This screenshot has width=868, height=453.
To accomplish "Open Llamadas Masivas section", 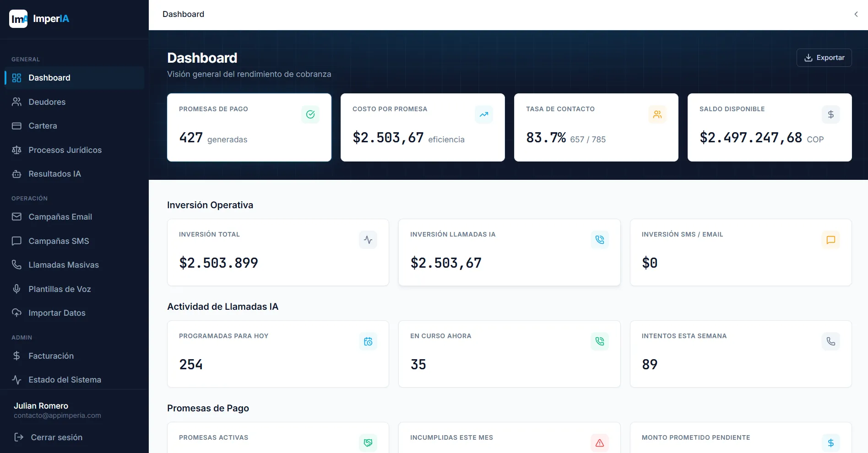I will click(74, 265).
